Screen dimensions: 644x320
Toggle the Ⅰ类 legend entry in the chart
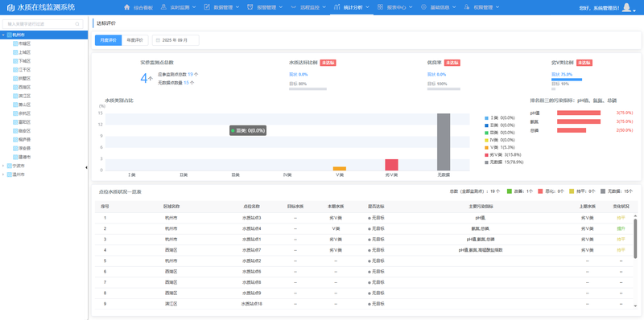[x=500, y=117]
